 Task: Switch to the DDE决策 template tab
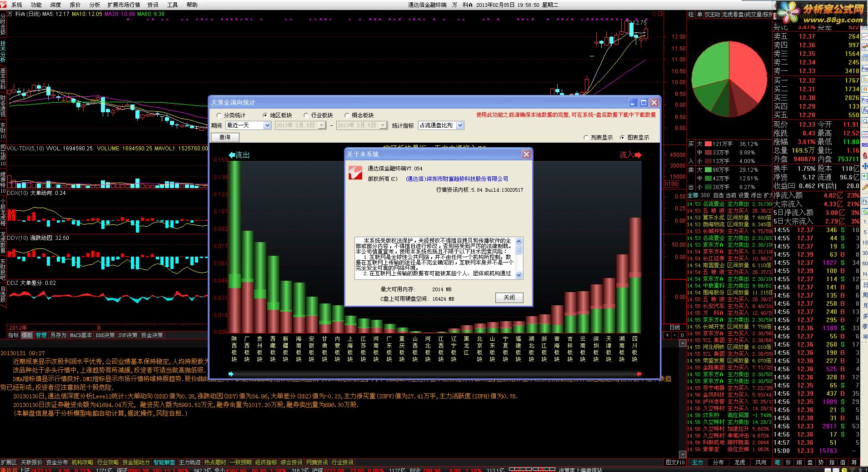pyautogui.click(x=105, y=335)
